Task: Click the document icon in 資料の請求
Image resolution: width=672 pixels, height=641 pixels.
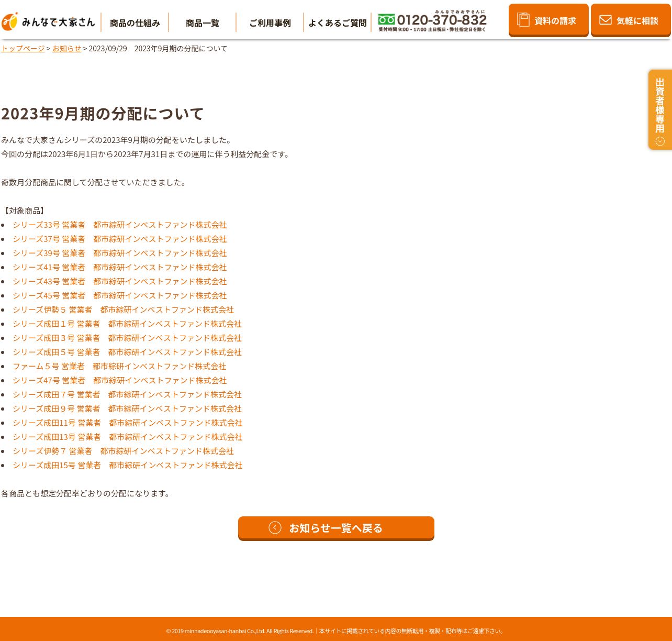Action: (523, 19)
